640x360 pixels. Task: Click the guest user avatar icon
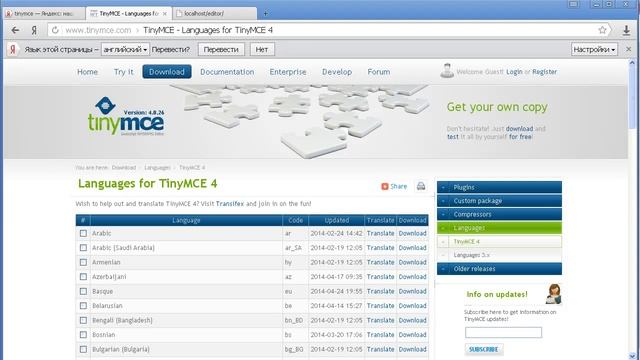click(x=447, y=71)
